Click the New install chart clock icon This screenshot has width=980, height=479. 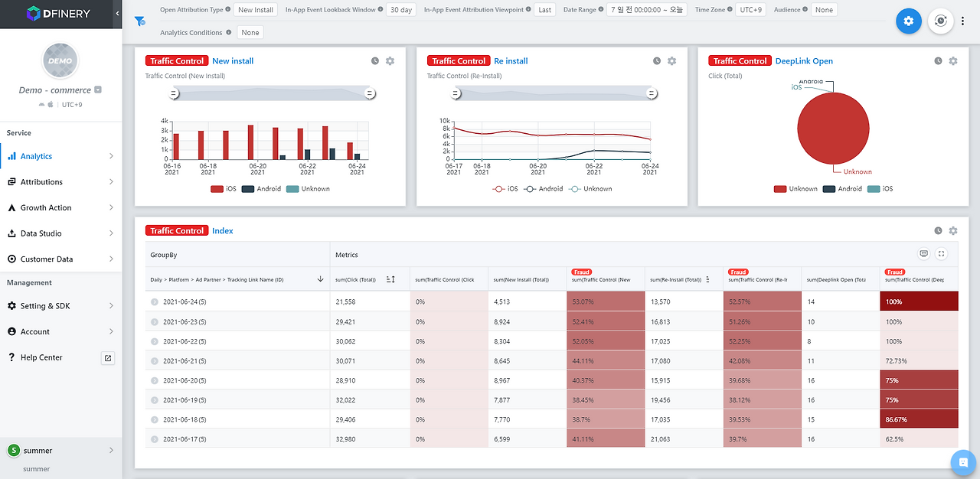375,61
